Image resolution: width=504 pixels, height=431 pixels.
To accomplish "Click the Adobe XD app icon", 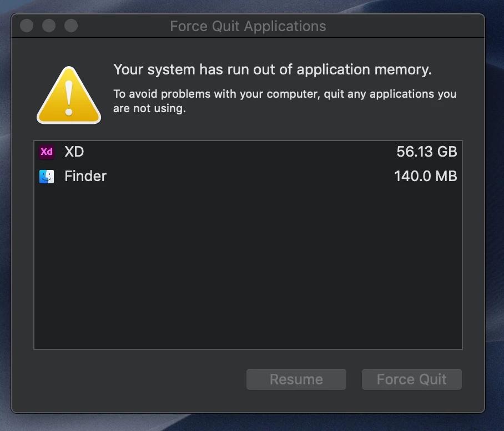I will point(47,152).
